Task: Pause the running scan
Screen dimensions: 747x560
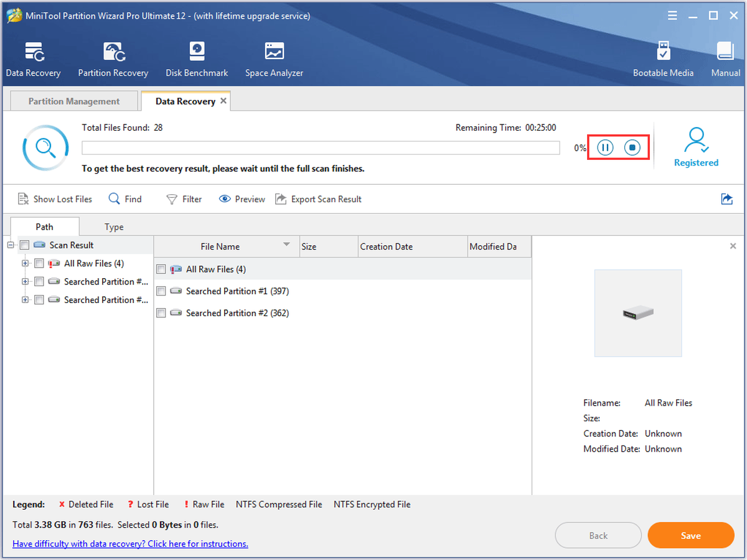Action: 605,147
